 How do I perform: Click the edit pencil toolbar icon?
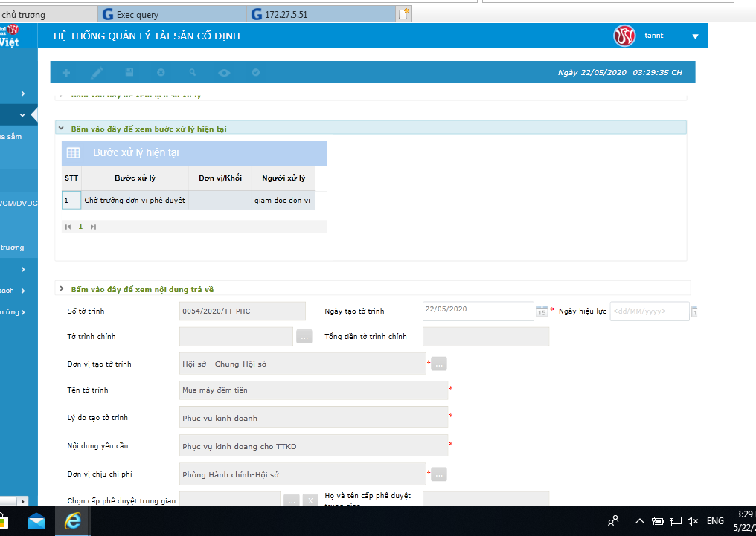pyautogui.click(x=97, y=73)
